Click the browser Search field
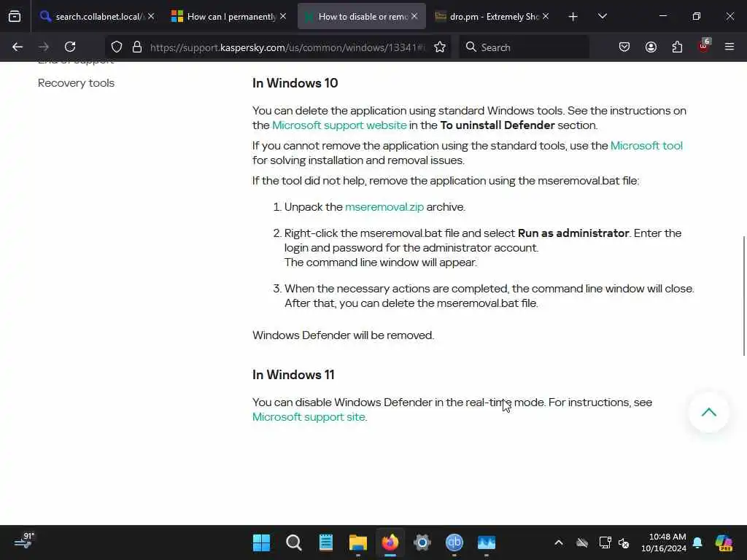747x560 pixels. tap(524, 47)
